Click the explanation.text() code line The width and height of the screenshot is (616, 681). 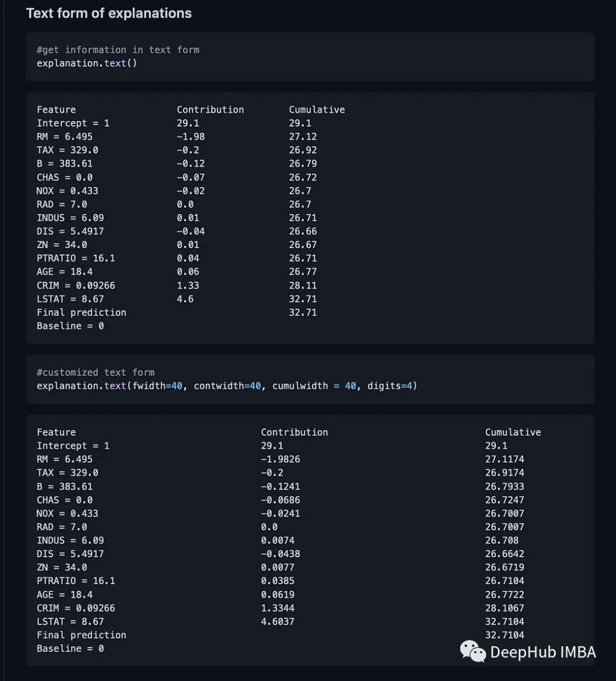(x=87, y=63)
